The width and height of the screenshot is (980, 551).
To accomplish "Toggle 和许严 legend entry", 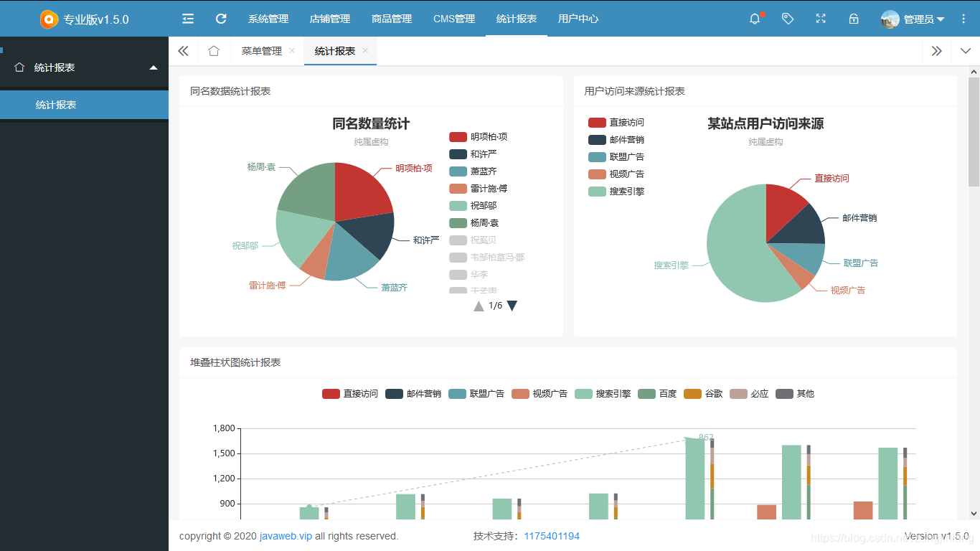I will 473,154.
